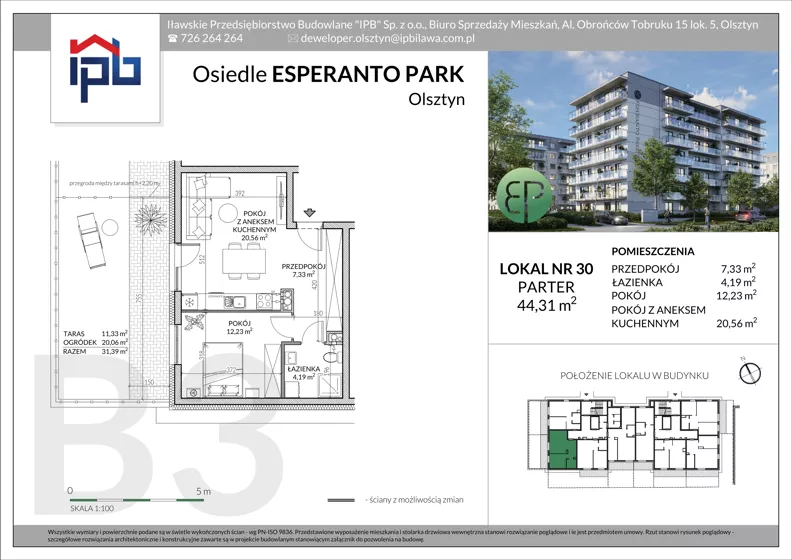
Task: Click the company address text in header
Action: tap(463, 25)
